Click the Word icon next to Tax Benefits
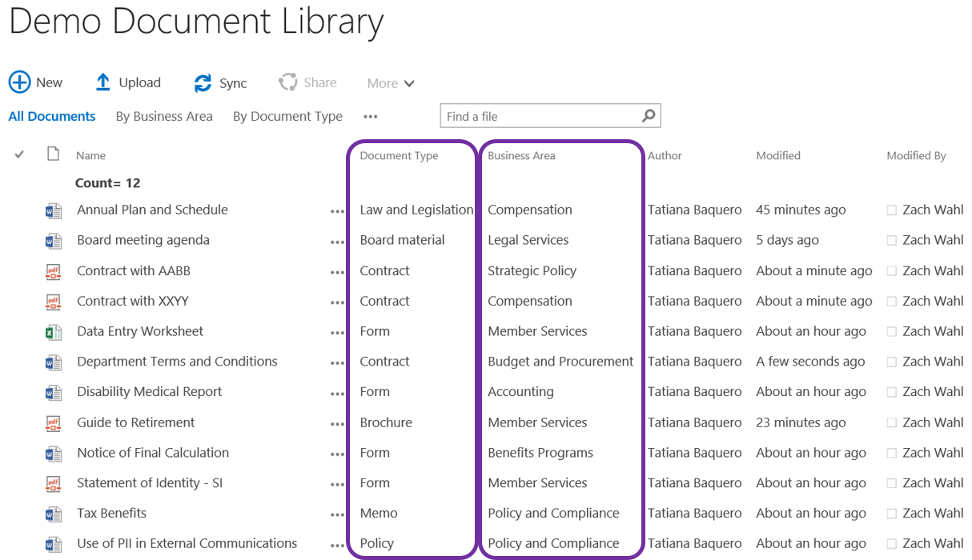Image resolution: width=972 pixels, height=560 pixels. (52, 513)
